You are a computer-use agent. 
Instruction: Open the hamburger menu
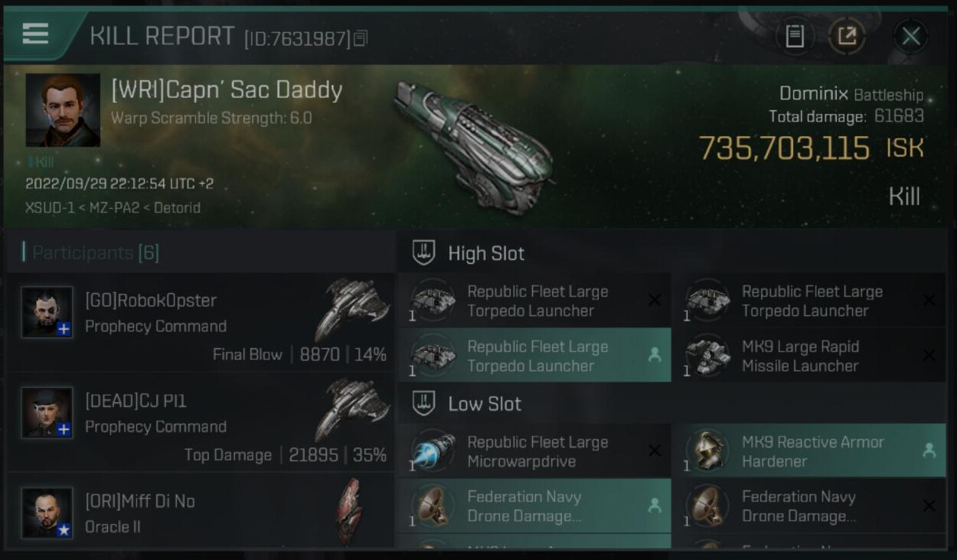point(36,34)
